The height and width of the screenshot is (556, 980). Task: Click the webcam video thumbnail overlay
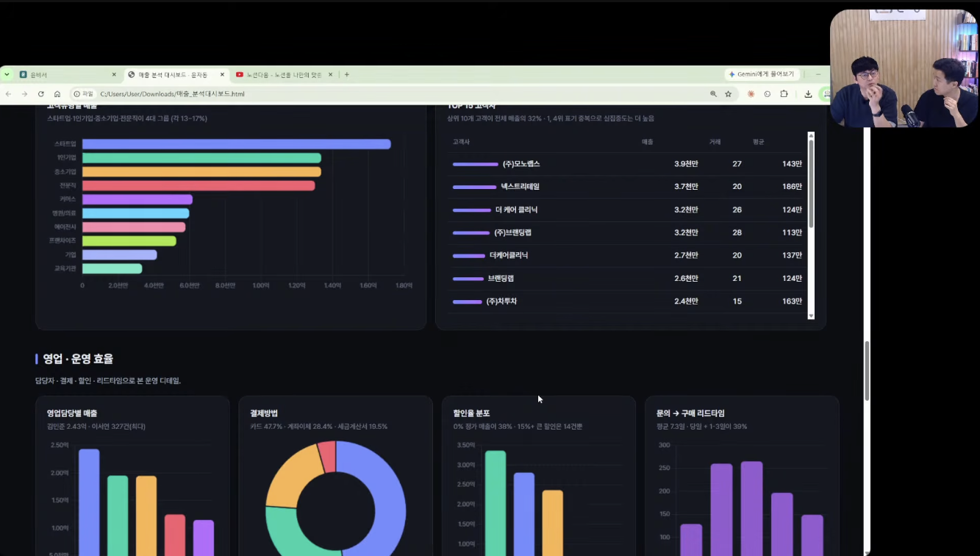[x=904, y=68]
